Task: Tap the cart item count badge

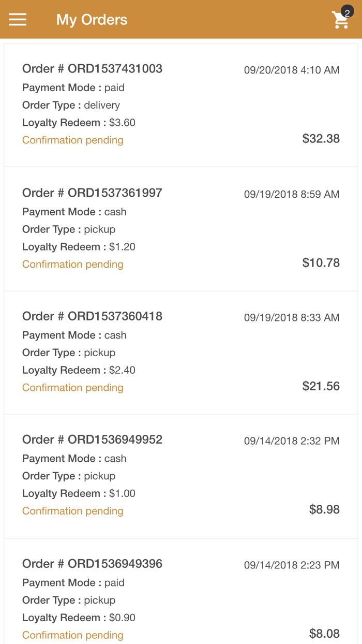Action: (348, 13)
